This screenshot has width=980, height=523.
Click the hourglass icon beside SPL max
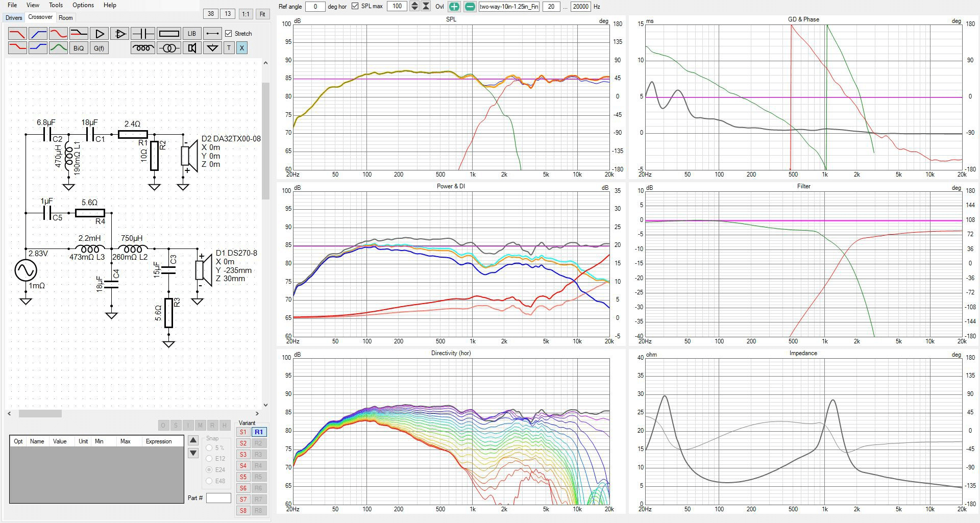[x=426, y=7]
